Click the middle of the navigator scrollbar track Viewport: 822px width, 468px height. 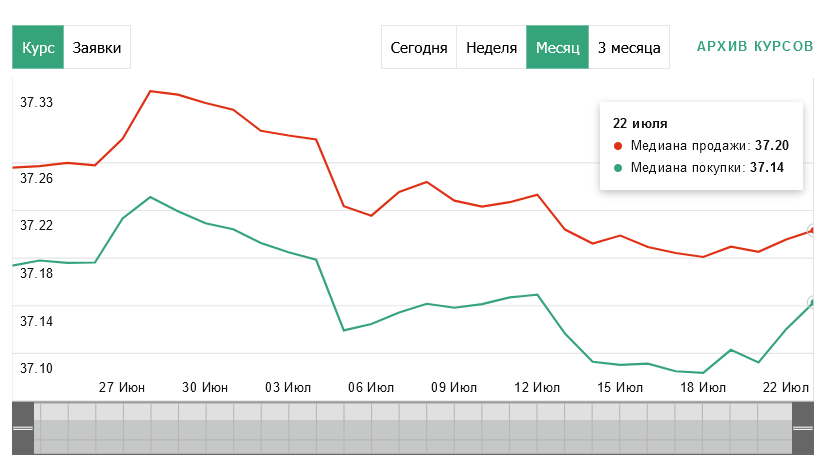point(412,427)
